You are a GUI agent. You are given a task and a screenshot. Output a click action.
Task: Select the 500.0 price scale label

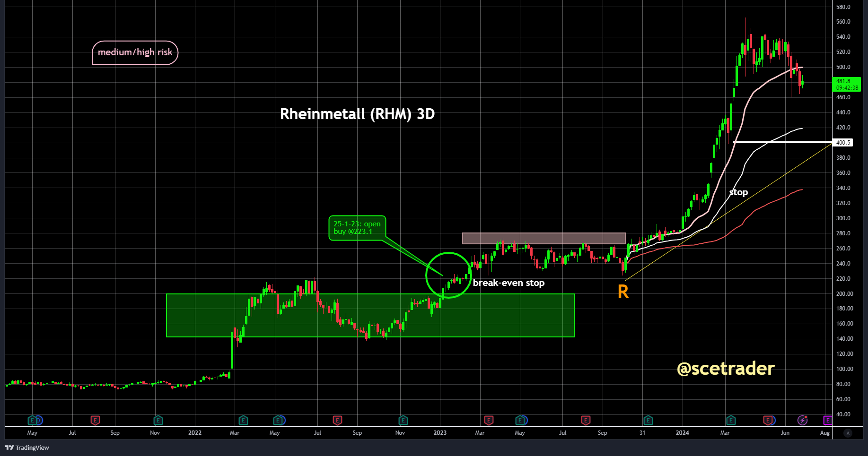click(843, 67)
